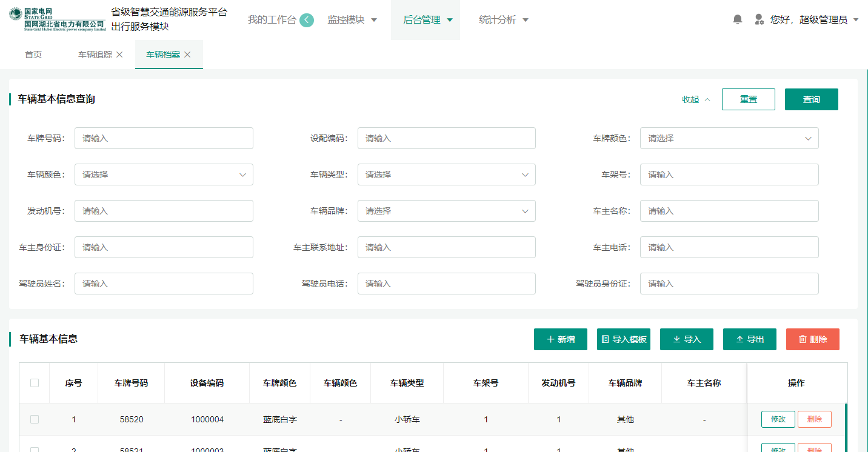
Task: Focus the 驾驶员电话 input field
Action: [x=447, y=284]
